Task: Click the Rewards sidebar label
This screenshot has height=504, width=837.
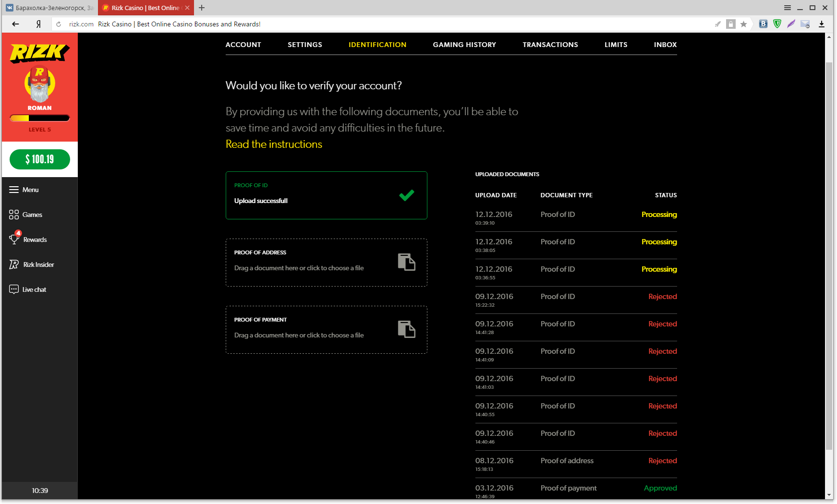Action: point(35,240)
